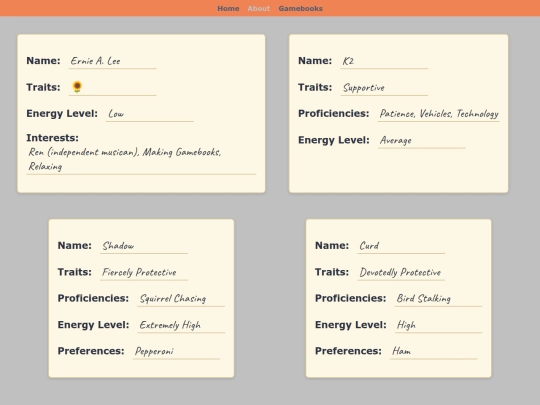Select the Interests text about Ren and Gamebooks
This screenshot has height=405, width=540.
pos(141,159)
